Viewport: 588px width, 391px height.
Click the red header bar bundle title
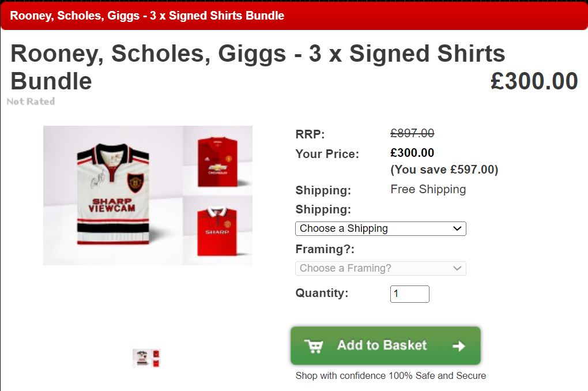147,16
